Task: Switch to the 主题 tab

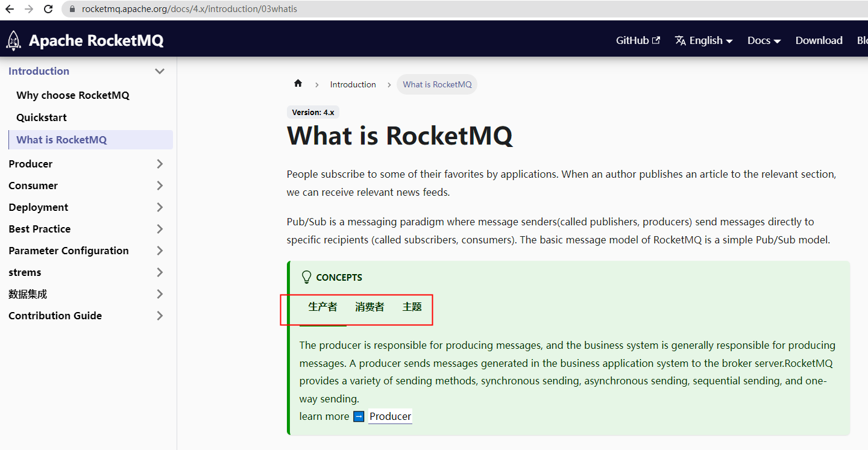Action: click(412, 307)
